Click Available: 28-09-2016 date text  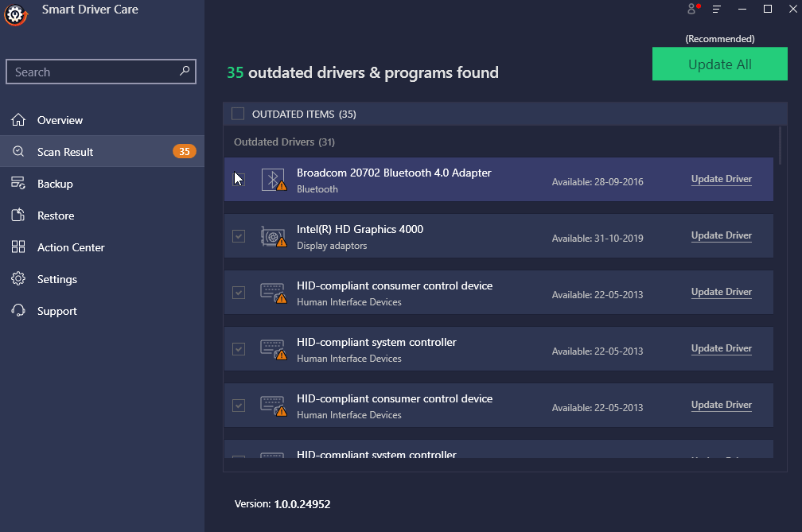coord(598,182)
